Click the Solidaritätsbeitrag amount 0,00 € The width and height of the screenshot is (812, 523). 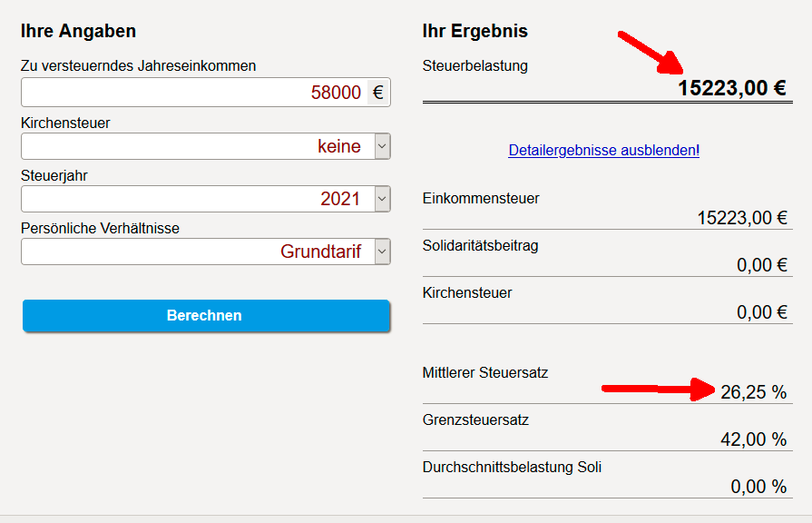point(761,265)
